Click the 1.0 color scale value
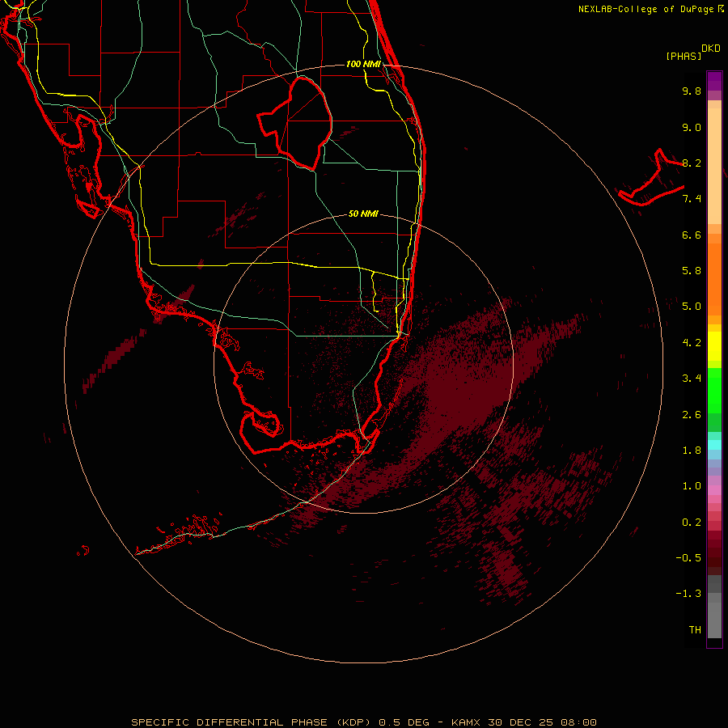Image resolution: width=728 pixels, height=728 pixels. (692, 486)
